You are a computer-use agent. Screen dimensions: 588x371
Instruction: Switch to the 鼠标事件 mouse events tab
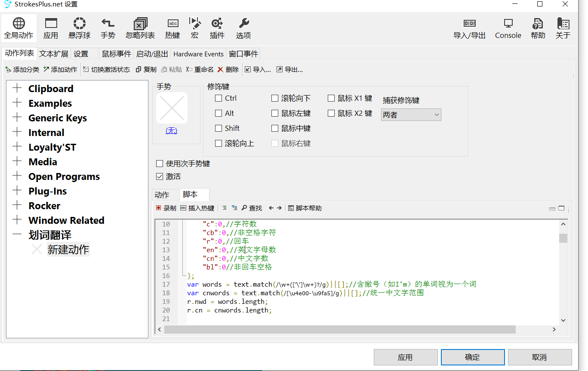117,54
